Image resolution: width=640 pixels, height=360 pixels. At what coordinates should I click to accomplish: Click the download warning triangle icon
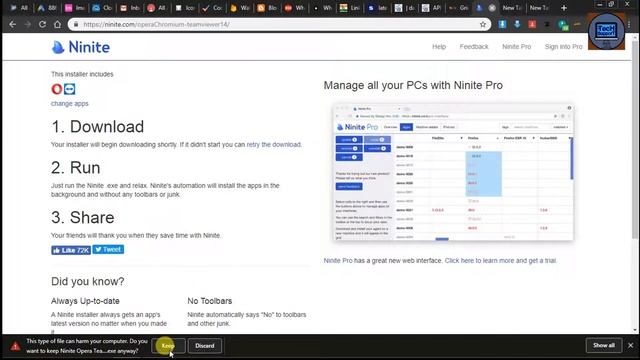click(15, 346)
